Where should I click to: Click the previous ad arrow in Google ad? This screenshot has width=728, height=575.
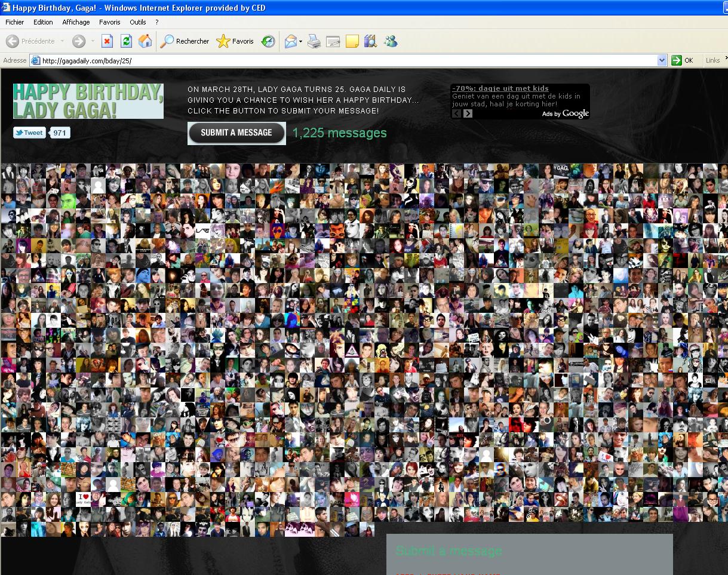point(456,113)
